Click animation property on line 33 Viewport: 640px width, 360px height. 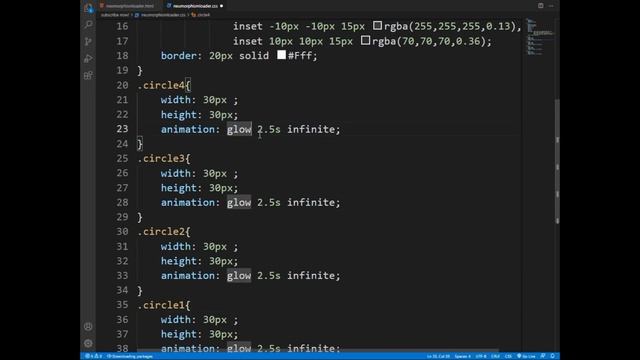click(187, 276)
